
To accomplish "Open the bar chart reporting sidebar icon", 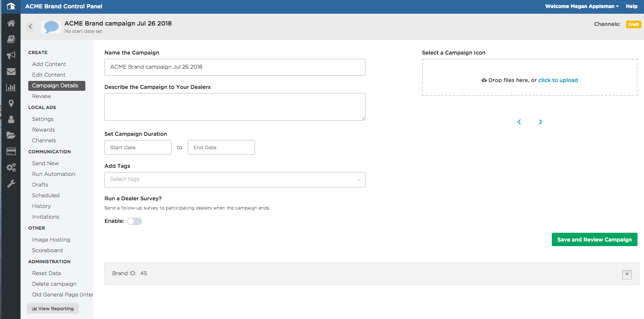I will click(11, 87).
